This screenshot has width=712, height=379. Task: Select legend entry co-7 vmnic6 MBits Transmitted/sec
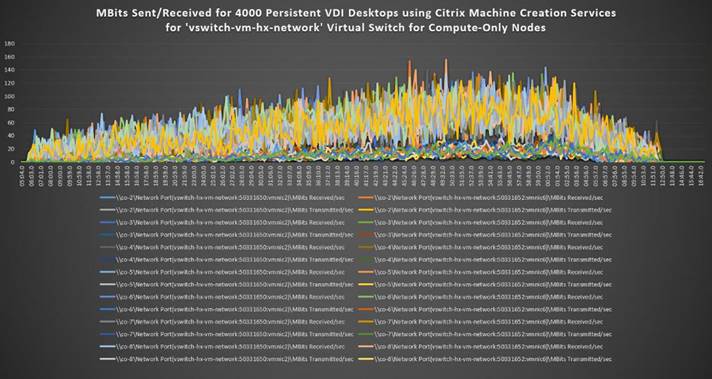(x=485, y=334)
